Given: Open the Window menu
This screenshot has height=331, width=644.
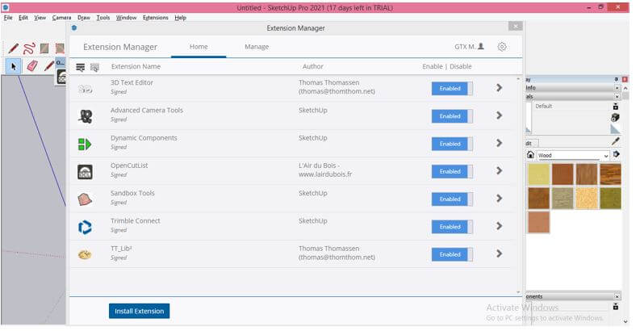Looking at the screenshot, I should point(126,18).
